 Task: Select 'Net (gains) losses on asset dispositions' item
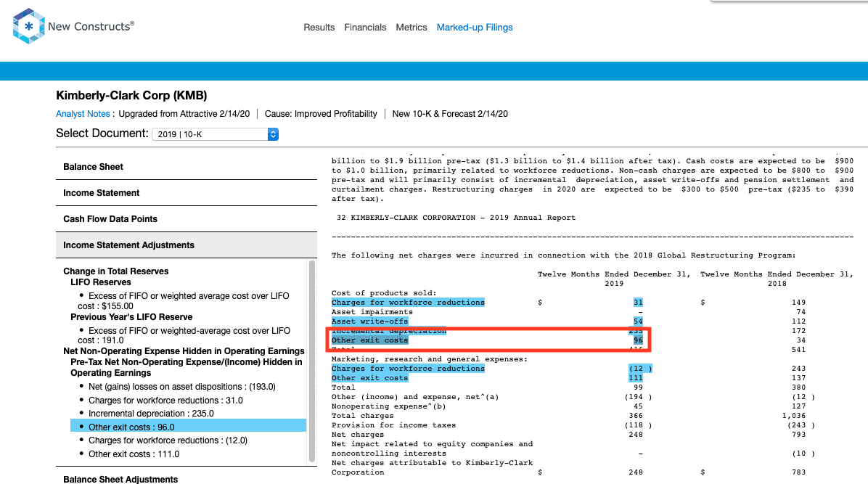coord(182,387)
